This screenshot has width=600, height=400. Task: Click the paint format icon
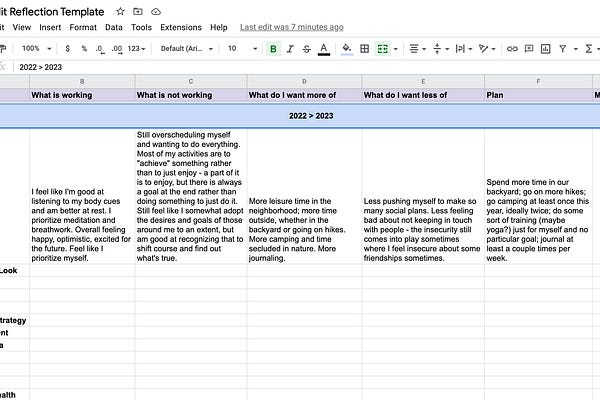(x=3, y=49)
